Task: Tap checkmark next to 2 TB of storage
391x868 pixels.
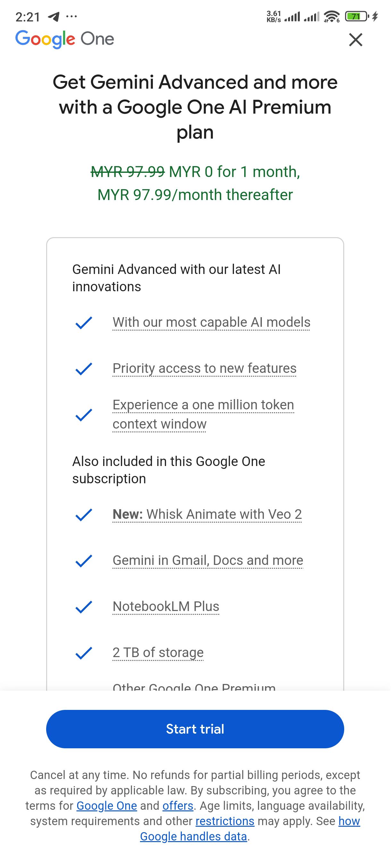Action: 84,653
